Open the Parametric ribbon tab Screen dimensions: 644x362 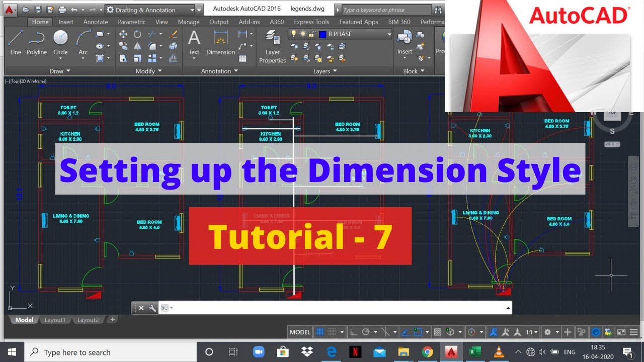(x=131, y=22)
